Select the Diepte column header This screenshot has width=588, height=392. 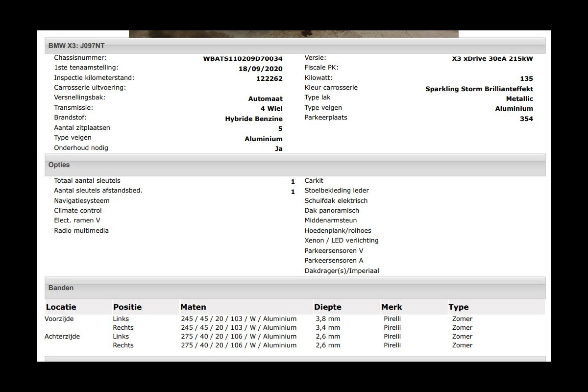(x=328, y=307)
